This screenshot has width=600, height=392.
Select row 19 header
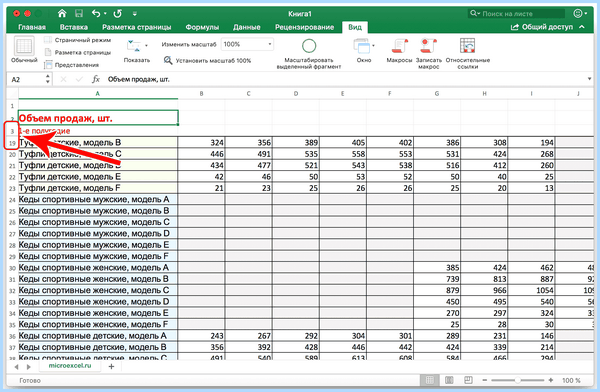12,143
